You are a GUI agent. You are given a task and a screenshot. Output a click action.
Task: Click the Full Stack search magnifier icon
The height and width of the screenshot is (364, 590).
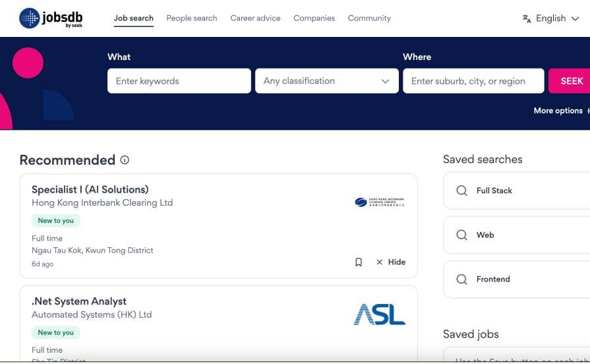coord(461,191)
